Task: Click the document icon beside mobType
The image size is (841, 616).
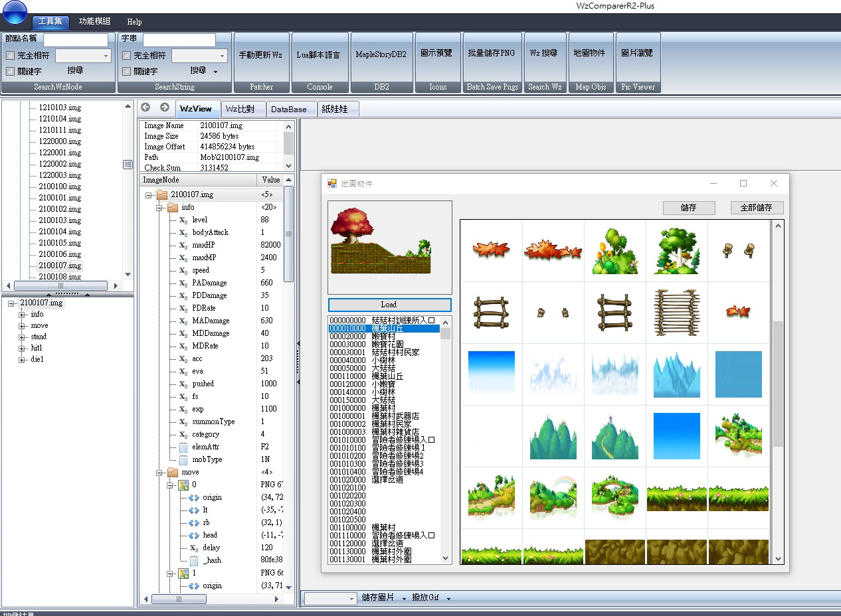Action: click(183, 459)
